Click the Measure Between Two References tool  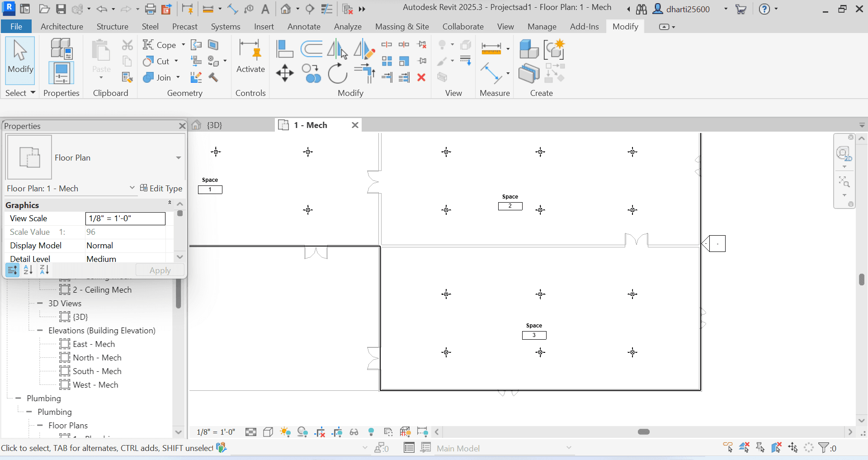[x=492, y=74]
